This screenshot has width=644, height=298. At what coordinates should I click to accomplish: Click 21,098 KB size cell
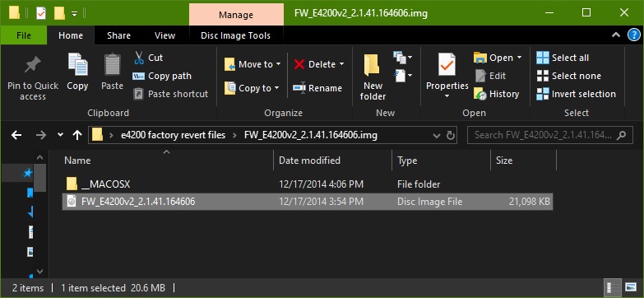(x=529, y=202)
